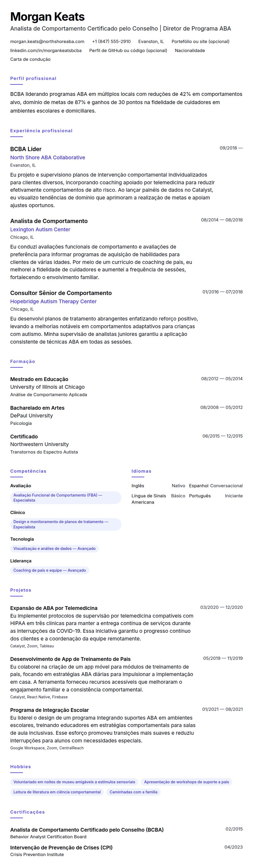Open linkedin.com/in/morgankeatsbcba link

(46, 50)
